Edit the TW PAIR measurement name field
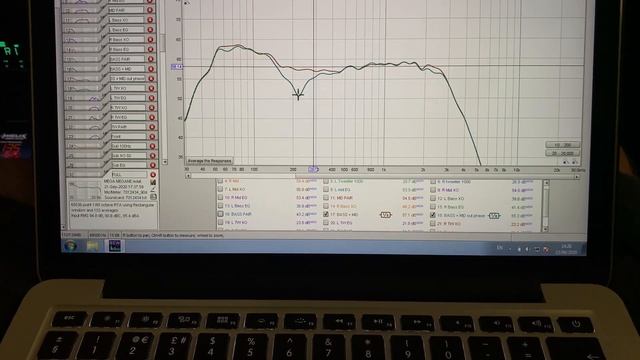This screenshot has height=360, width=640. (129, 127)
